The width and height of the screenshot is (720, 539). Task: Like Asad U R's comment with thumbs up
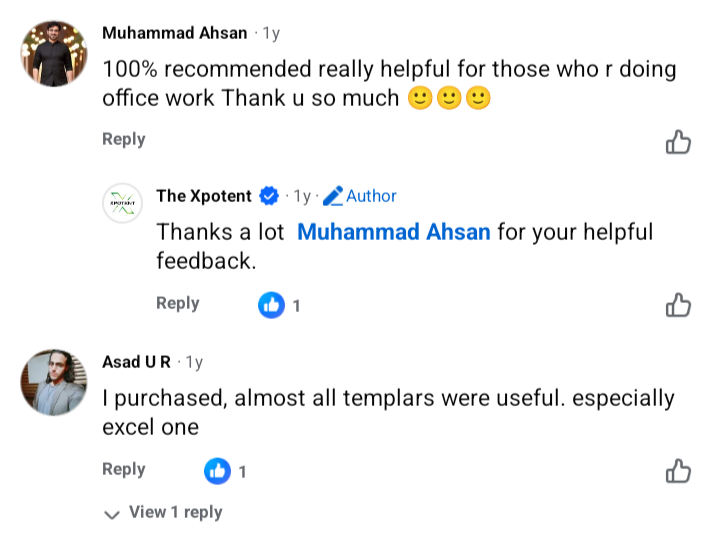pos(678,470)
